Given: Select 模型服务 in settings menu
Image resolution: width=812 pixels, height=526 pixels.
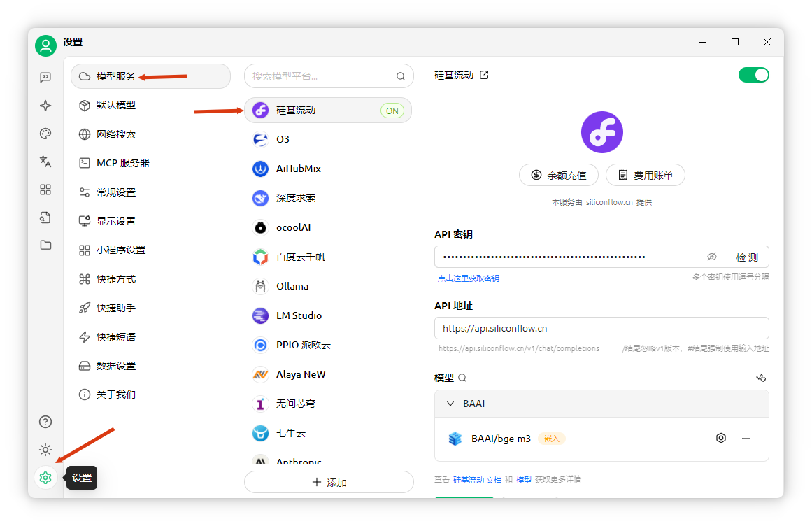Looking at the screenshot, I should 150,76.
